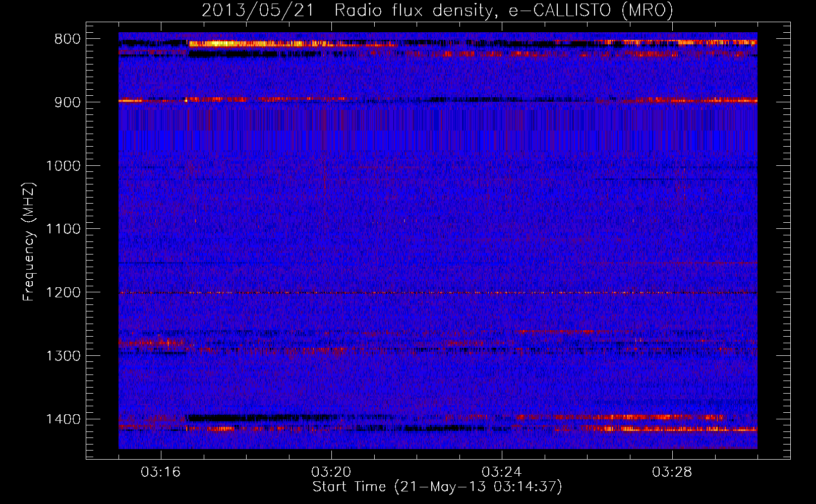This screenshot has width=816, height=504.
Task: Click the 'Start Time (21-May-13 03:14:37)' label
Action: pos(437,487)
